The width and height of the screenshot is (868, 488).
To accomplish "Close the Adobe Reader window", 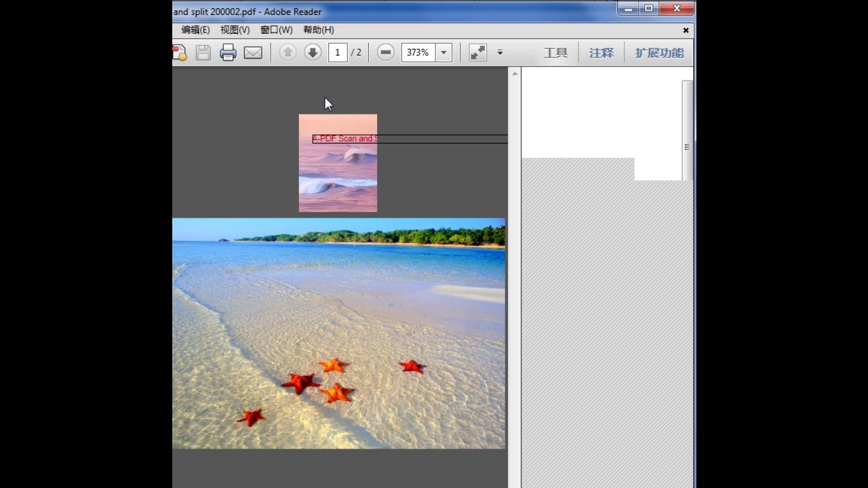I will pos(676,9).
